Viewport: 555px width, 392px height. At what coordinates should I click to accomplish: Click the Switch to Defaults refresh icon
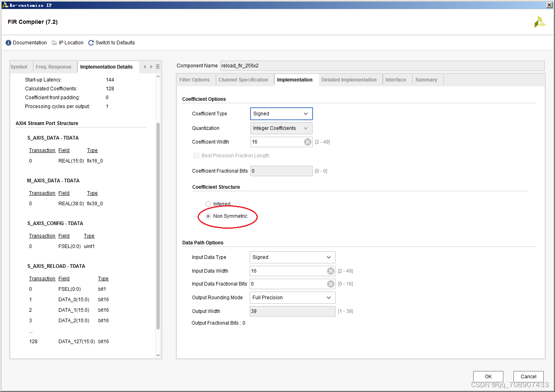coord(91,43)
